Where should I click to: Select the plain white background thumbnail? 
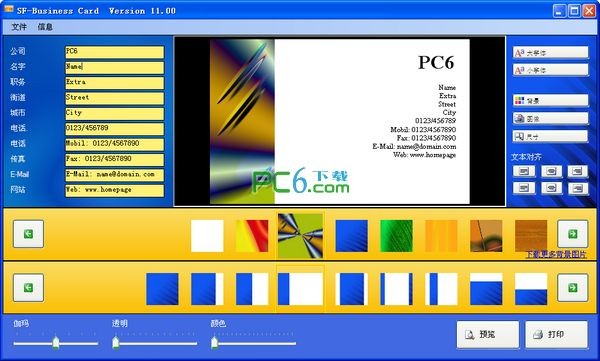(207, 236)
